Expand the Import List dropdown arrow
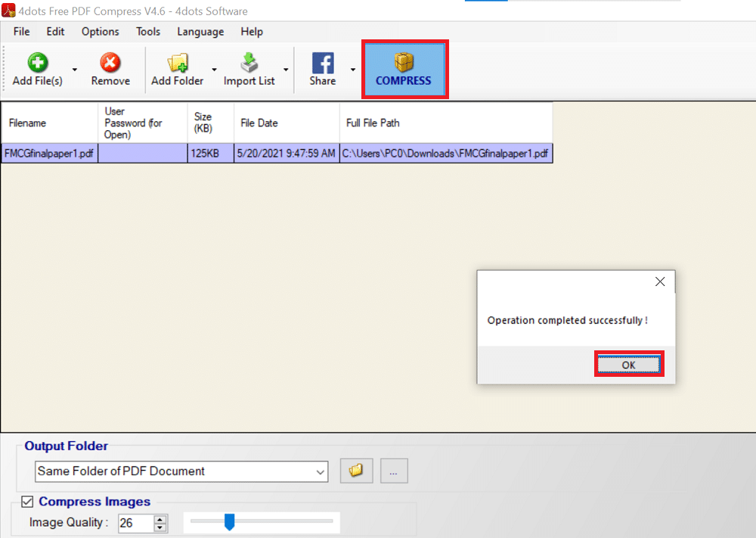 tap(286, 70)
